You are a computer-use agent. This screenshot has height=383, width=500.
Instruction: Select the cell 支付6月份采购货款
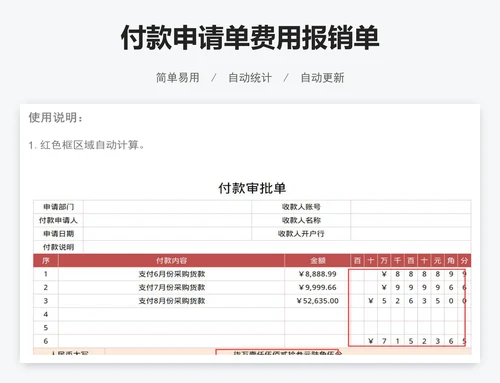[x=171, y=274]
